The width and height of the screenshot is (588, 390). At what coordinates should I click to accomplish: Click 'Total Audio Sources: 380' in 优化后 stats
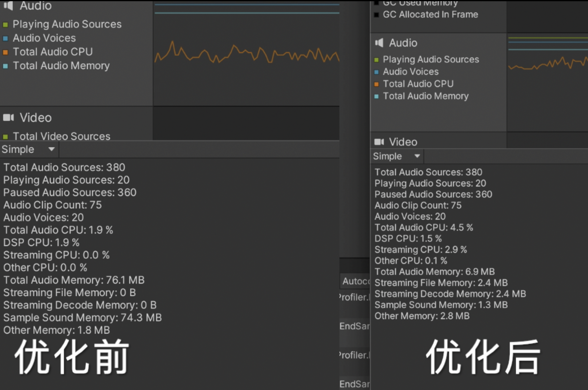click(428, 172)
